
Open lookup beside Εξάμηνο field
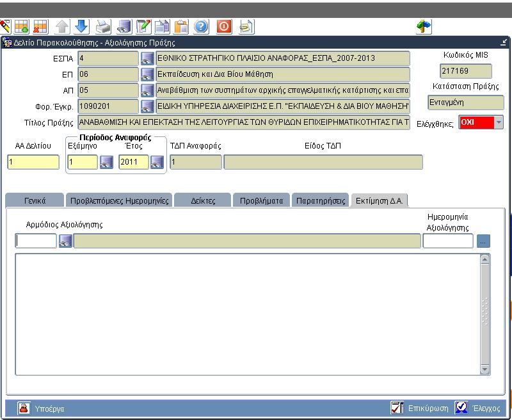pyautogui.click(x=106, y=162)
